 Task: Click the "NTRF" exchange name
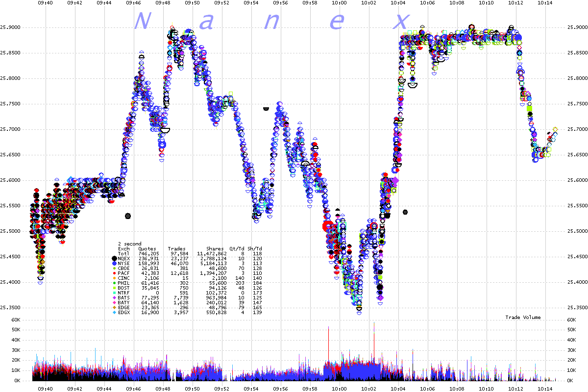click(124, 293)
